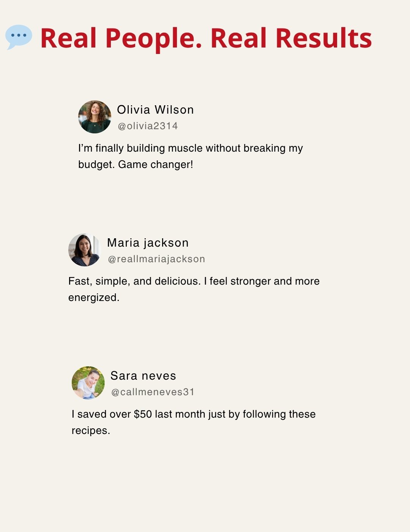Open the @olivia2314 handle
The image size is (410, 532).
[x=148, y=126]
